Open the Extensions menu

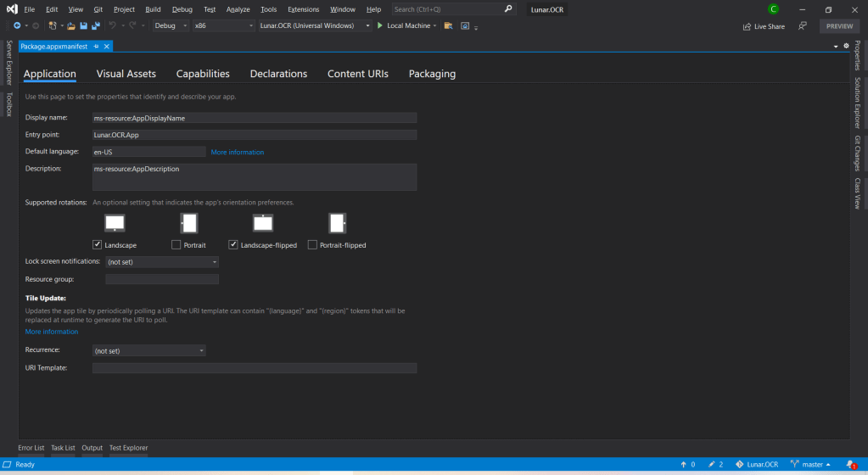[303, 9]
